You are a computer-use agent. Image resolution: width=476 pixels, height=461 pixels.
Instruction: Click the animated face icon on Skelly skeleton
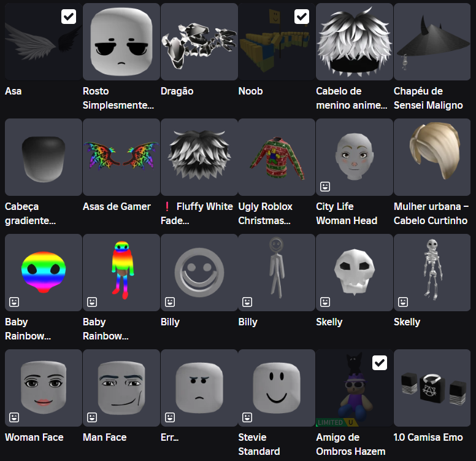point(403,302)
